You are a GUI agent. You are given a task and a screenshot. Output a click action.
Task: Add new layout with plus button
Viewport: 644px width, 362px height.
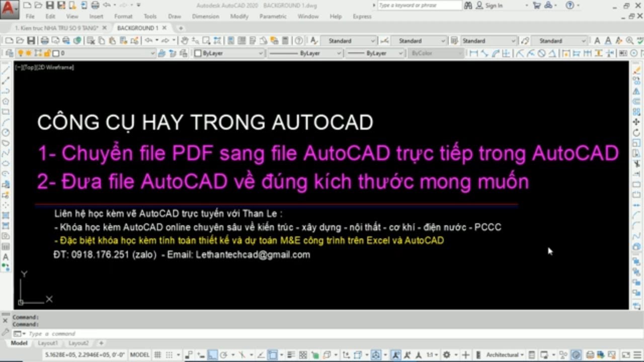coord(101,343)
